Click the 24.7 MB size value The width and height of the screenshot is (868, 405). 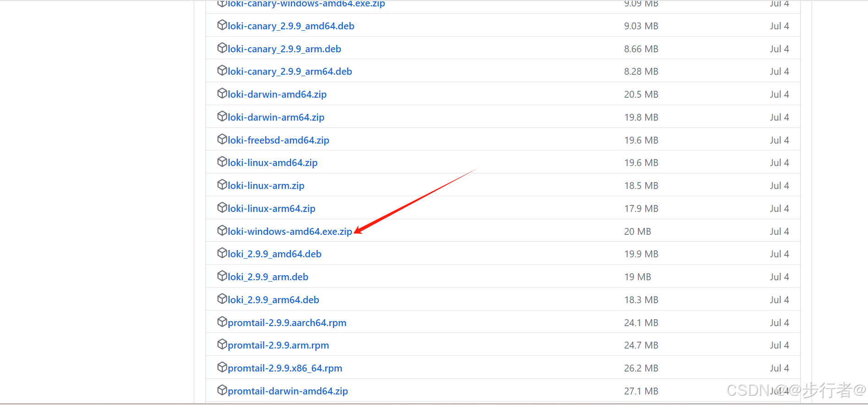pyautogui.click(x=641, y=345)
